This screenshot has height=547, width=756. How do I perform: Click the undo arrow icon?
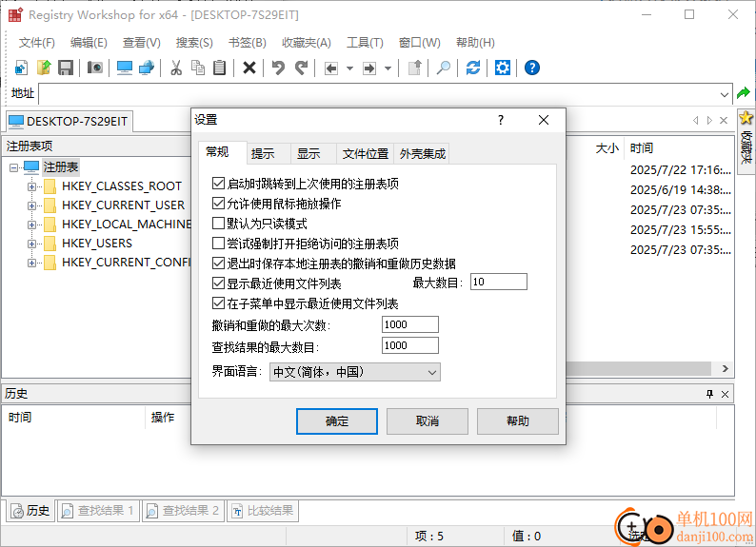click(x=278, y=68)
